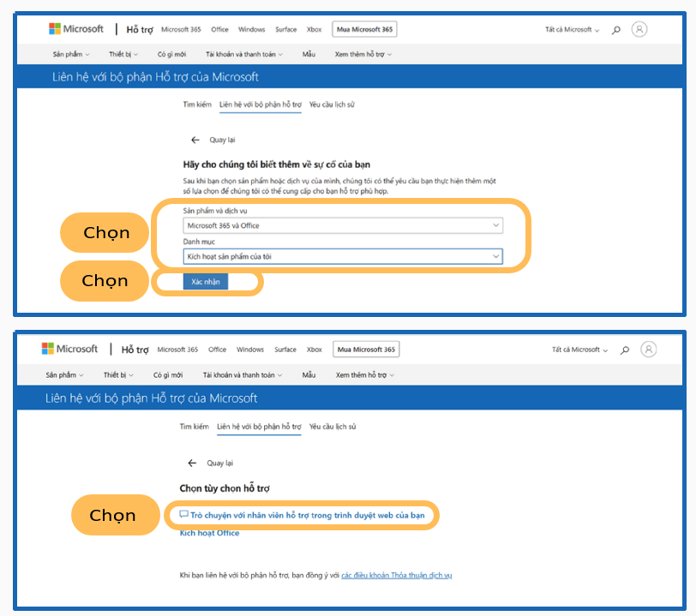The width and height of the screenshot is (696, 616).
Task: Click the Microsoft logo in the top screenshot
Action: point(76,29)
